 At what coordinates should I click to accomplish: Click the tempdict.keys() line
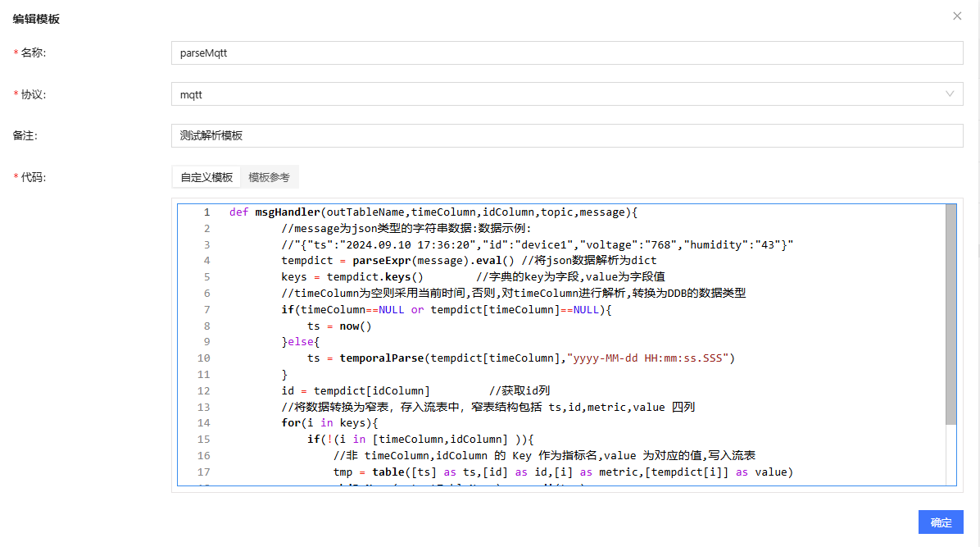tap(473, 276)
